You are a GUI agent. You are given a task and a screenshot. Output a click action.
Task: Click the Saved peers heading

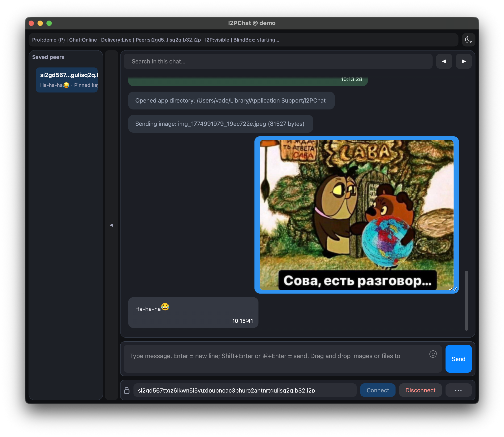click(x=48, y=57)
